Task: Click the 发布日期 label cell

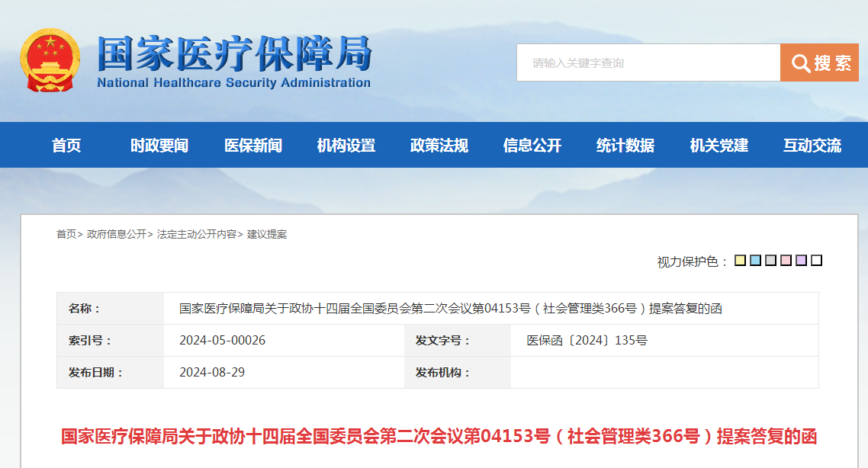Action: point(110,372)
